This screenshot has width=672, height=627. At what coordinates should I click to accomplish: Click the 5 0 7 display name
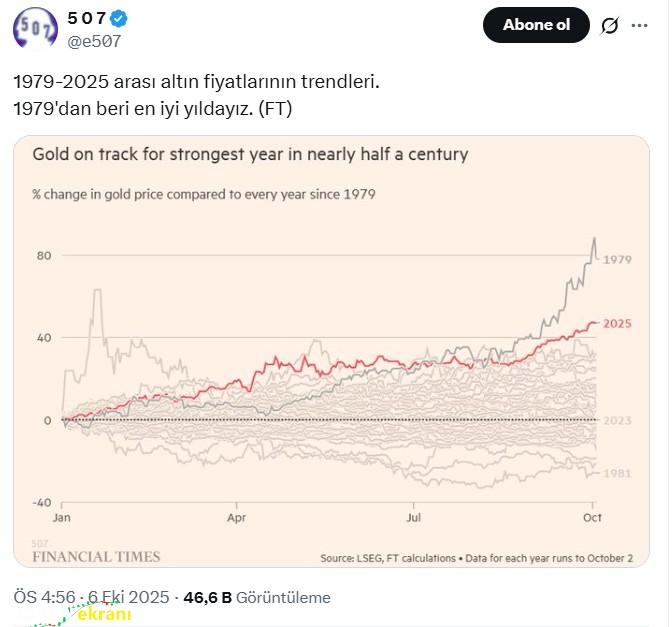pos(86,19)
